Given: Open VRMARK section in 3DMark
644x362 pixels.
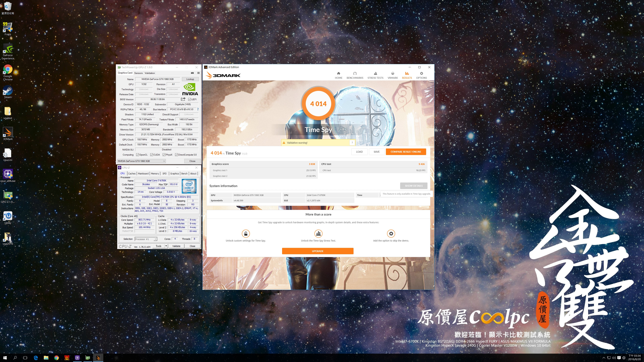Looking at the screenshot, I should [x=392, y=75].
